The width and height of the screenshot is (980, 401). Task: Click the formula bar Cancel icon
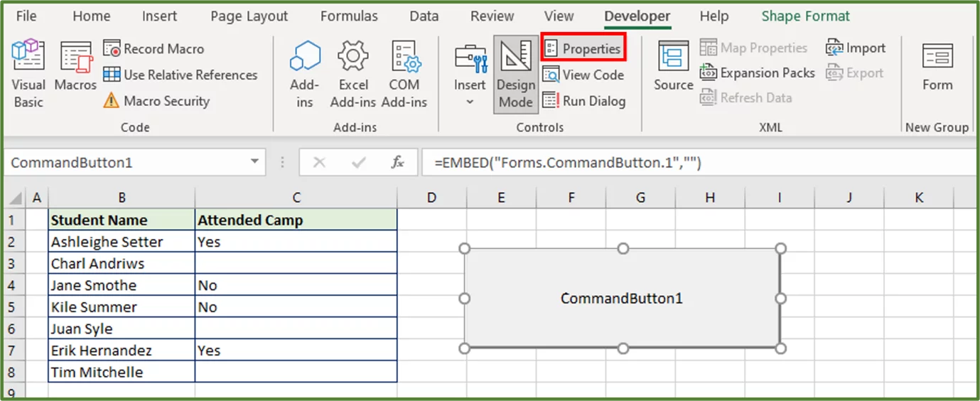coord(319,162)
